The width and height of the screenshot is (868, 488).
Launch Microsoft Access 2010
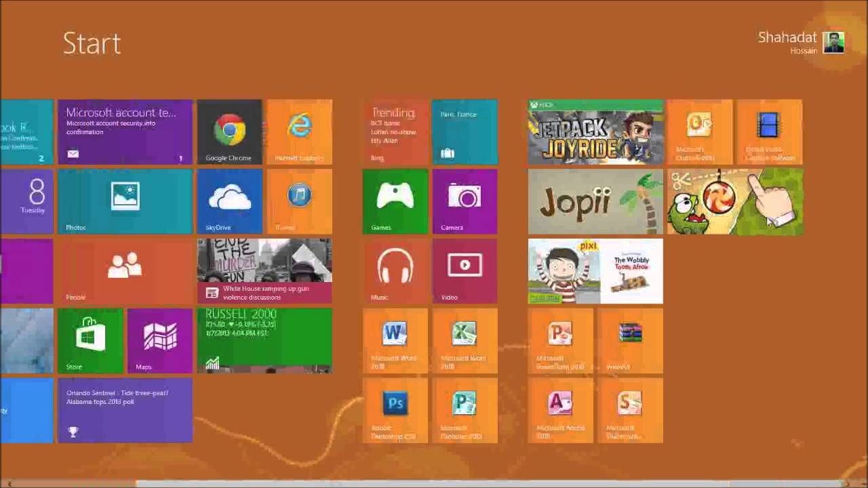pyautogui.click(x=561, y=411)
